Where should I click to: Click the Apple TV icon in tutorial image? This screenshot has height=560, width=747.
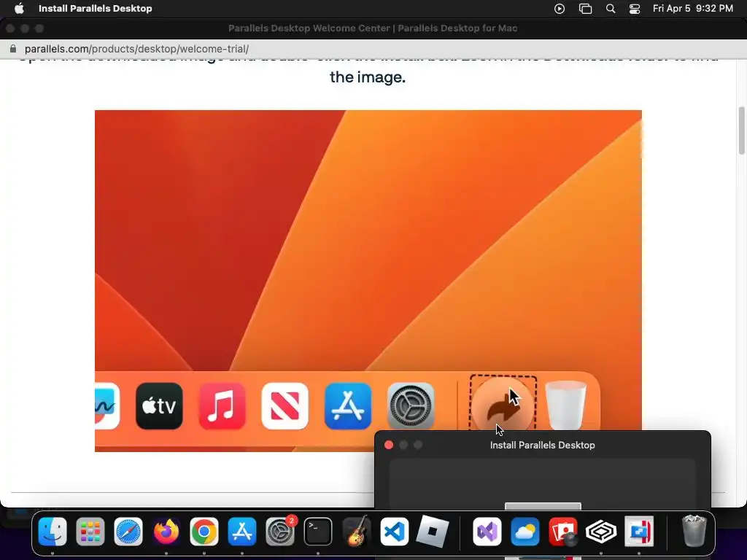(x=159, y=406)
